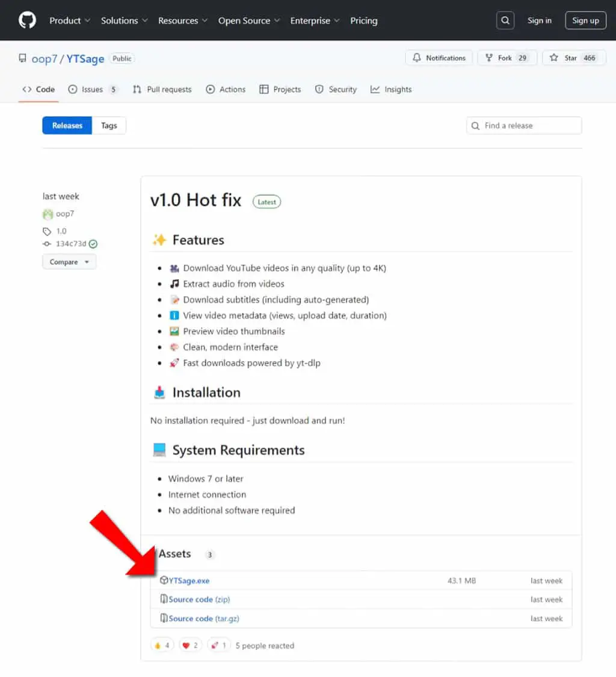Add thumbs up reaction
The image size is (616, 677).
pyautogui.click(x=162, y=646)
